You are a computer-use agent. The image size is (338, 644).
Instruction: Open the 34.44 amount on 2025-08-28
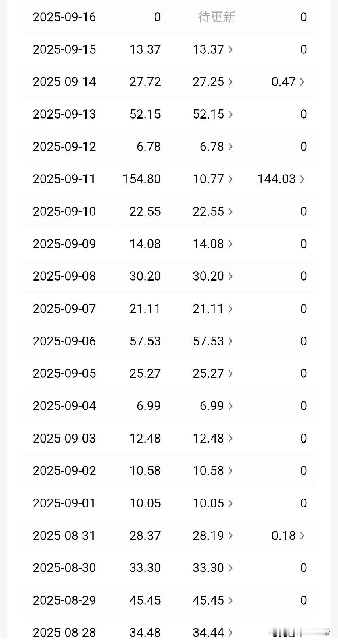[x=208, y=633]
